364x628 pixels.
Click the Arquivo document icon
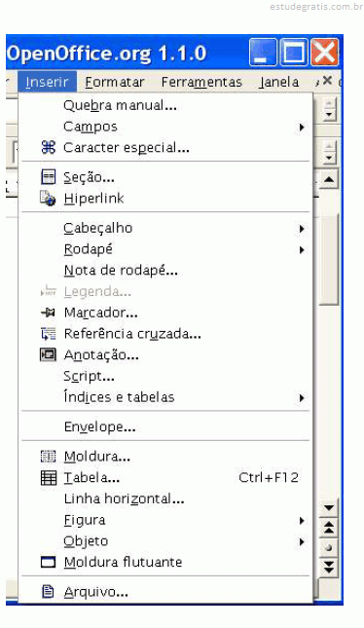pyautogui.click(x=48, y=592)
